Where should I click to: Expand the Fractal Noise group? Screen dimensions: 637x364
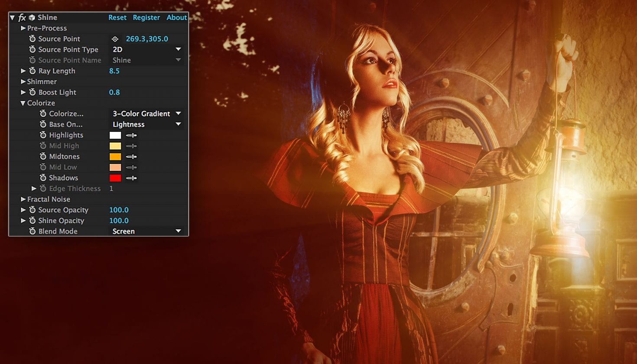23,199
